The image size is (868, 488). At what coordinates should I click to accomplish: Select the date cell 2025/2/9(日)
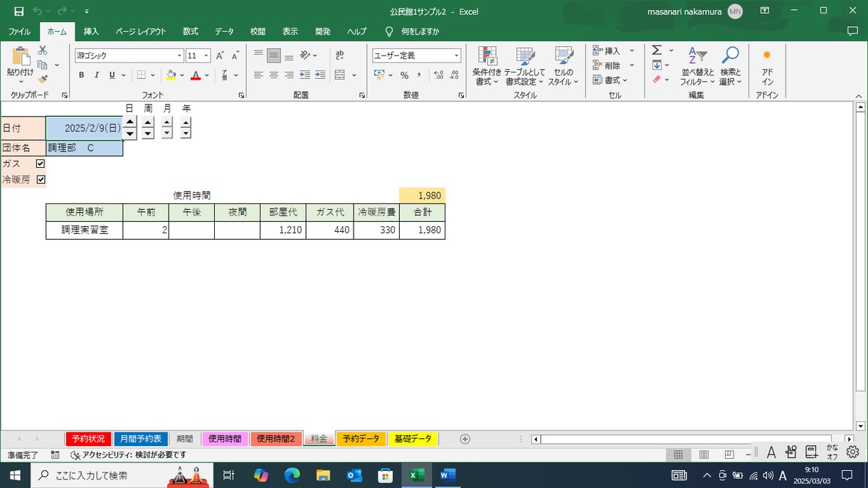point(84,128)
